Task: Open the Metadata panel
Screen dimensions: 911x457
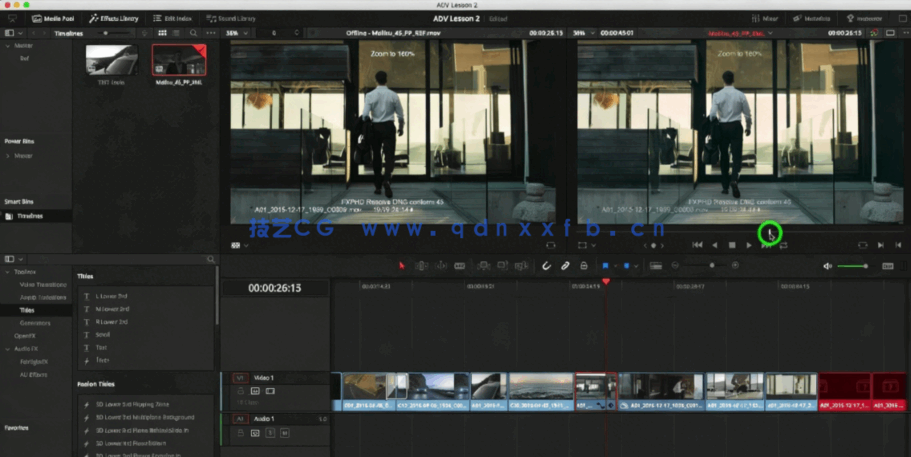Action: click(x=812, y=19)
